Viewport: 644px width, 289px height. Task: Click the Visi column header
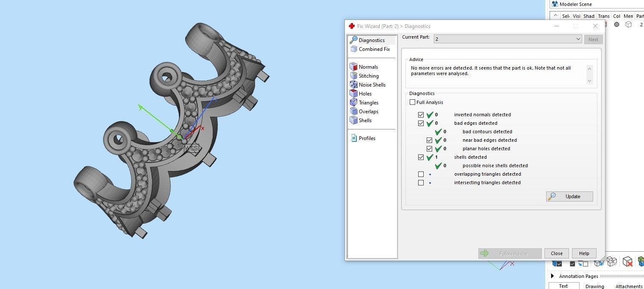576,16
